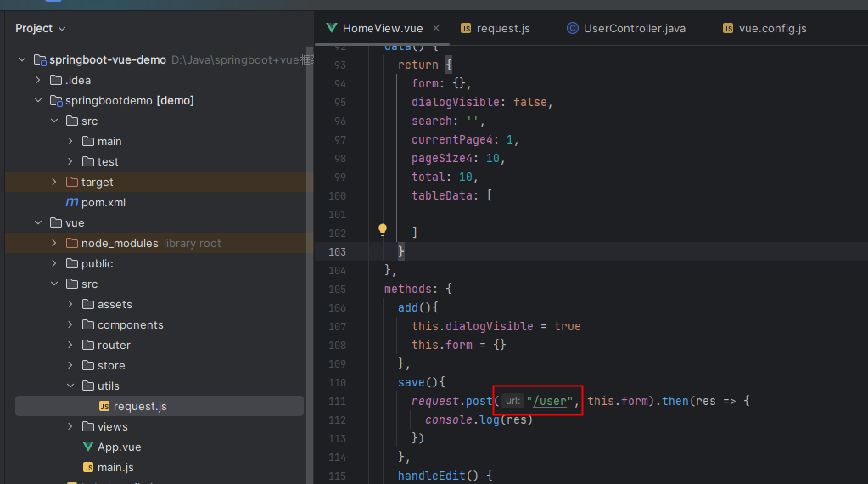
Task: Click the currentPage4: 1 line
Action: coord(465,139)
